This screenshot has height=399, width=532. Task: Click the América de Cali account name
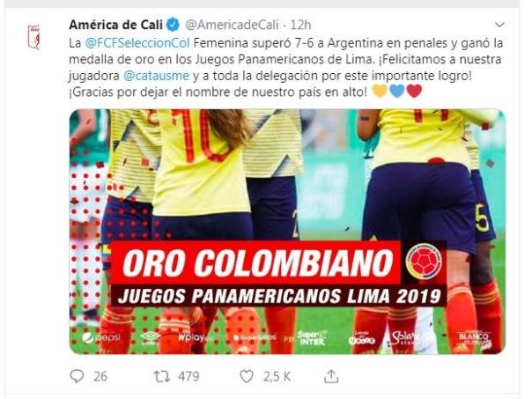click(x=116, y=25)
